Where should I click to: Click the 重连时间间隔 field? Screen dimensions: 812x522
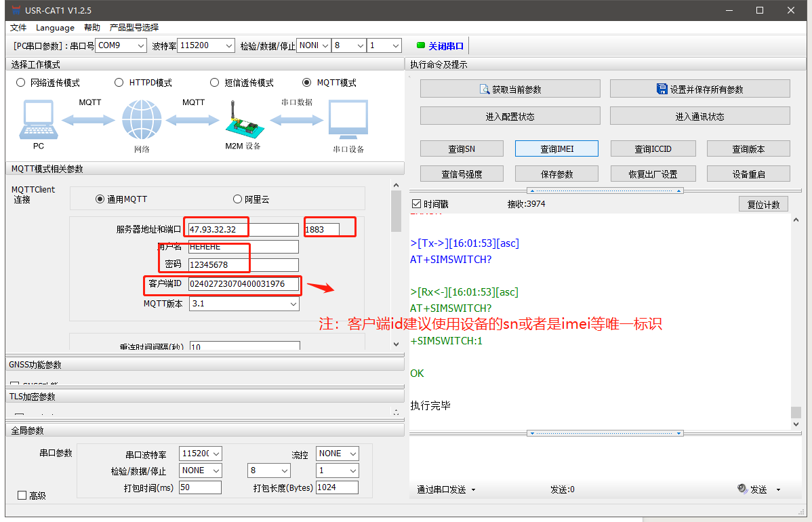click(245, 346)
